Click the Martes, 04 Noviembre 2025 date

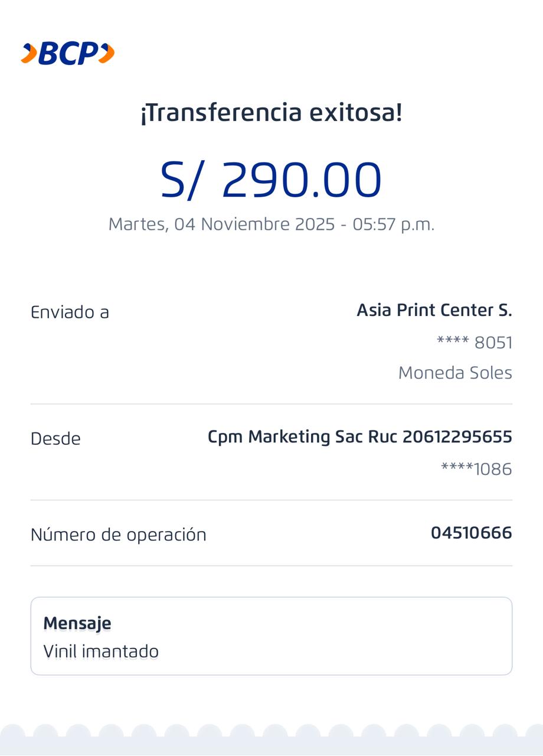[x=221, y=224]
